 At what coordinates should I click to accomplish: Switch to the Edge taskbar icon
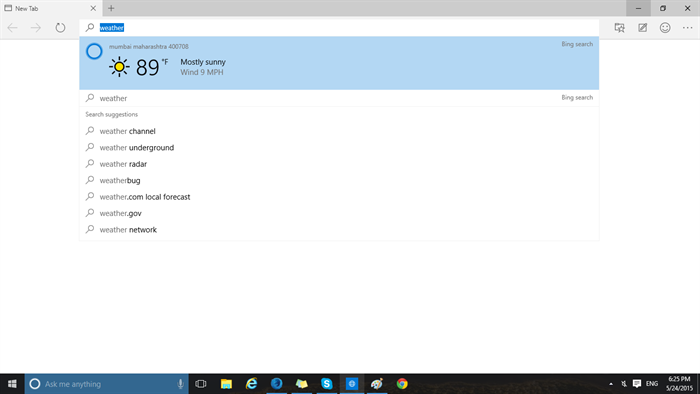[x=352, y=384]
